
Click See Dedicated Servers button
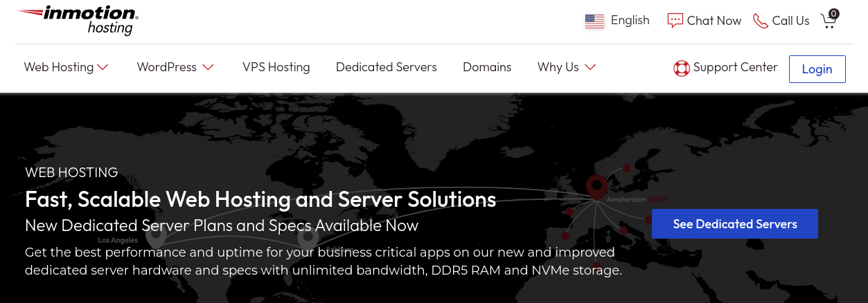click(735, 224)
